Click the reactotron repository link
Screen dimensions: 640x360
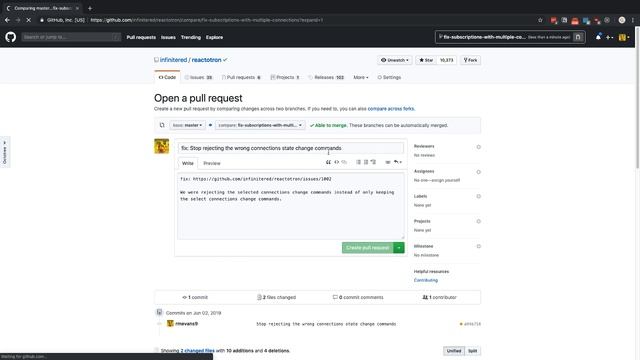207,60
